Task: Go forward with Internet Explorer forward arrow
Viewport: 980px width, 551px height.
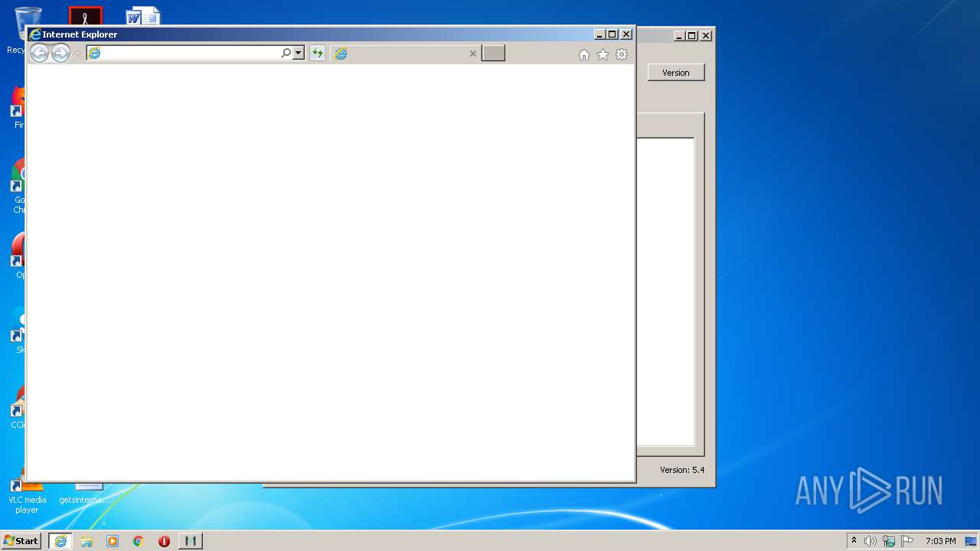Action: 60,53
